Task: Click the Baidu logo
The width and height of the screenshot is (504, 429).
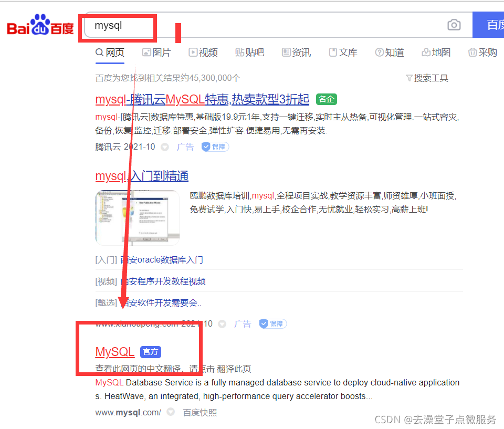Action: [x=40, y=25]
